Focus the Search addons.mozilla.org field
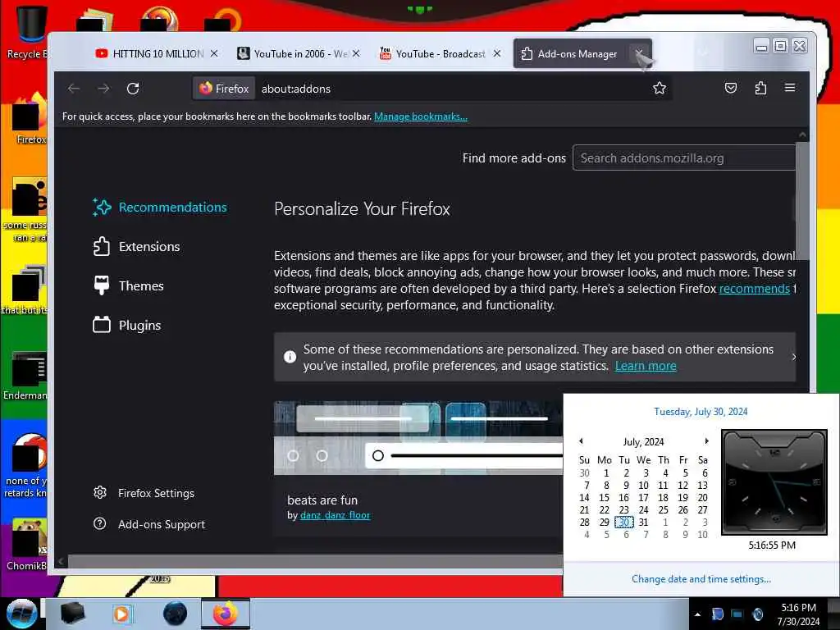 pyautogui.click(x=683, y=158)
